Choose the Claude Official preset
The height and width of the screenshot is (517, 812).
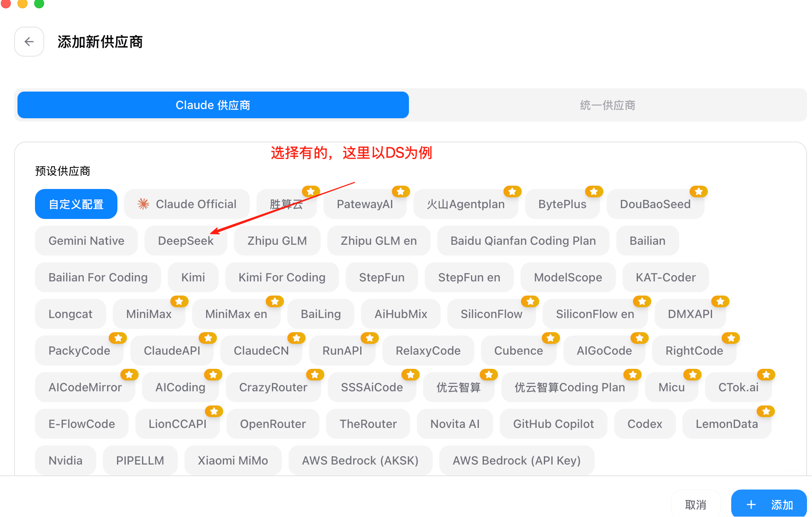point(187,204)
